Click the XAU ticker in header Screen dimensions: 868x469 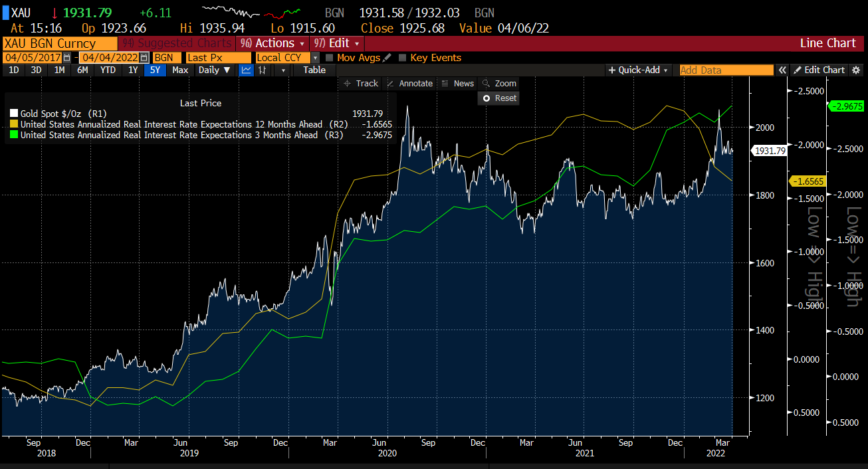(x=21, y=13)
